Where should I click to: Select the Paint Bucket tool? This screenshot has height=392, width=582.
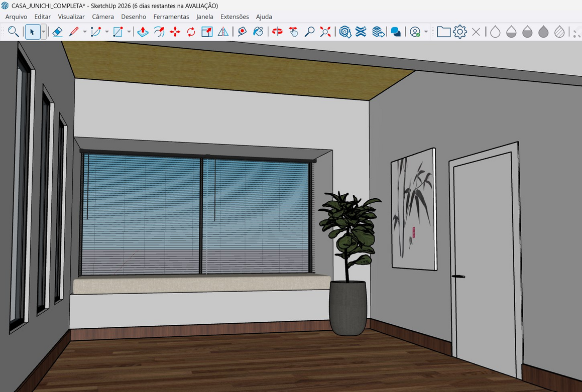pyautogui.click(x=258, y=32)
